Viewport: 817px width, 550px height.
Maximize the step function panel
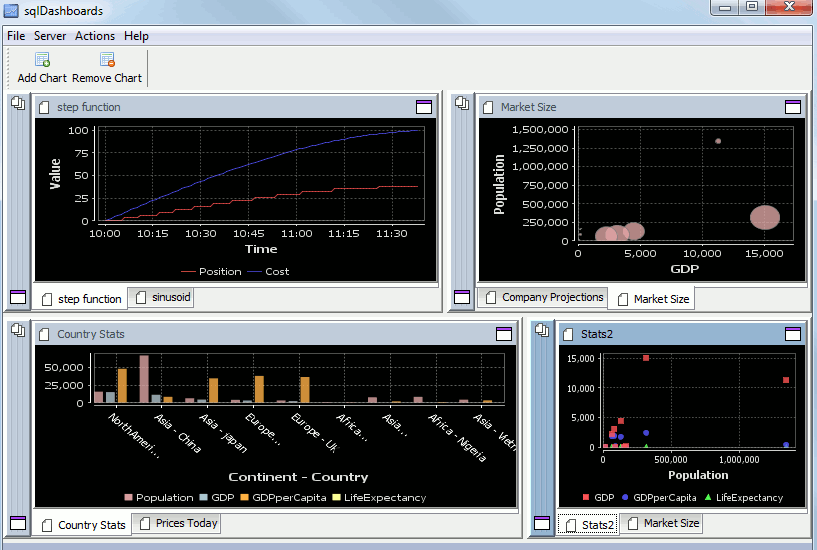pos(424,107)
